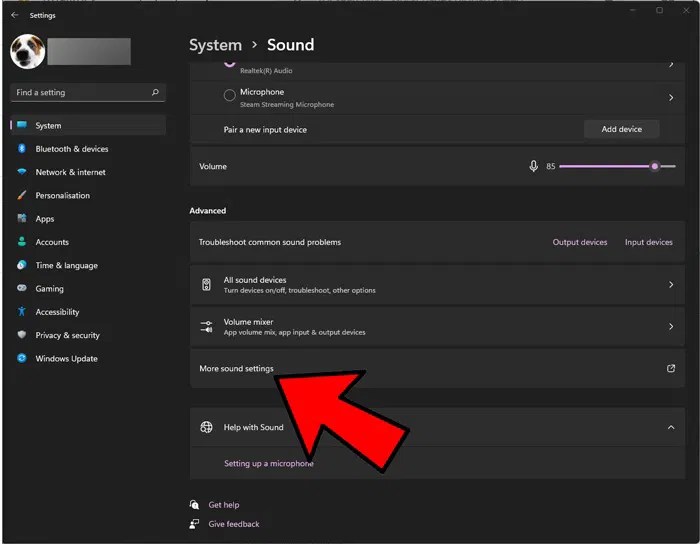This screenshot has width=700, height=544.
Task: Open Setting up a microphone link
Action: point(268,464)
